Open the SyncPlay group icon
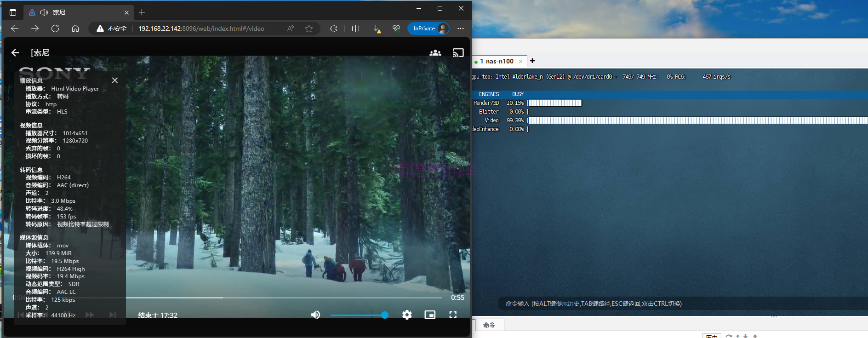This screenshot has height=338, width=868. 435,53
